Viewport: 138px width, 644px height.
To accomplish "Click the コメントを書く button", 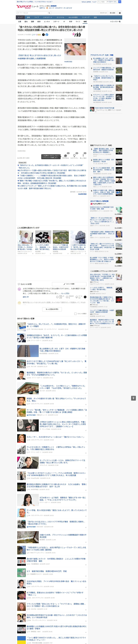I will click(69, 284).
